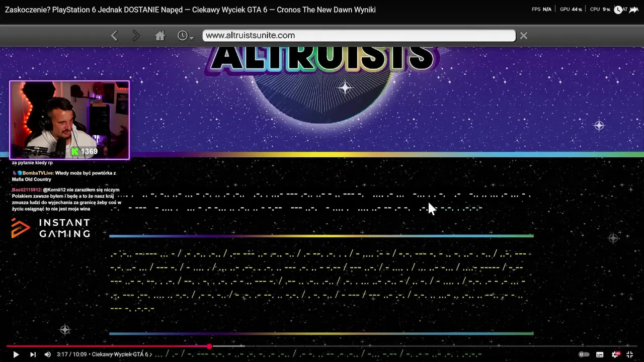Open the browser history clock dropdown
644x362 pixels.
tap(186, 36)
